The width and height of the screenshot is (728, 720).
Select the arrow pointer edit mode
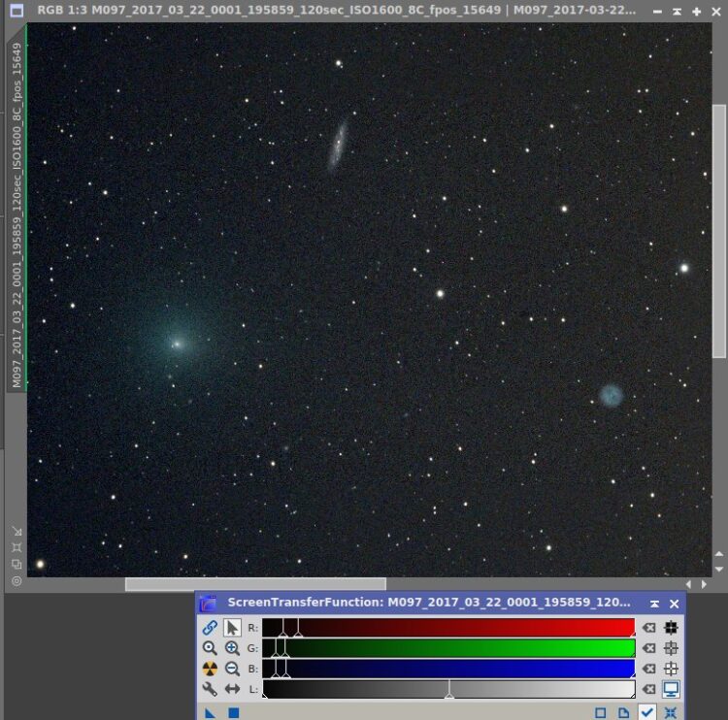(232, 627)
